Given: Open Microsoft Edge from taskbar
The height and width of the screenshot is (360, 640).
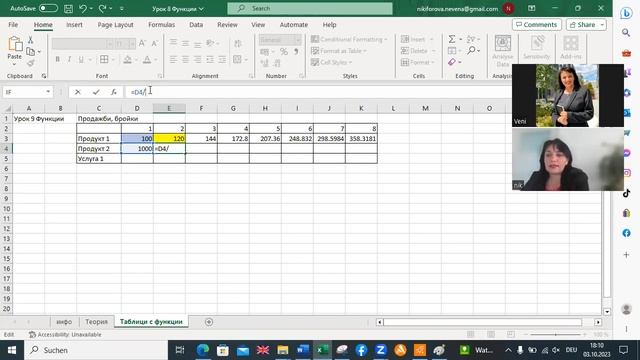Looking at the screenshot, I should point(203,350).
